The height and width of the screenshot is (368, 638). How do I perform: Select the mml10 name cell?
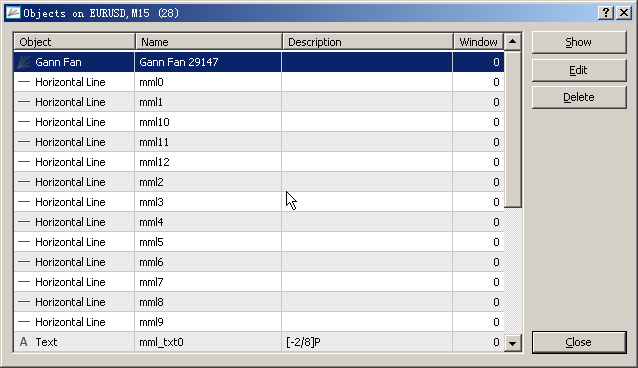click(x=208, y=122)
